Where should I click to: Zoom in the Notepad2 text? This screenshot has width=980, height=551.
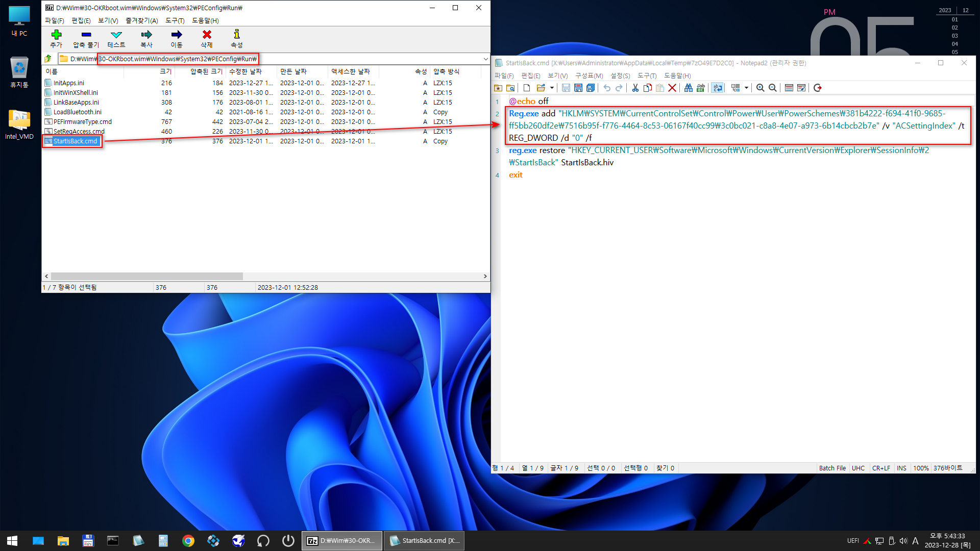761,88
